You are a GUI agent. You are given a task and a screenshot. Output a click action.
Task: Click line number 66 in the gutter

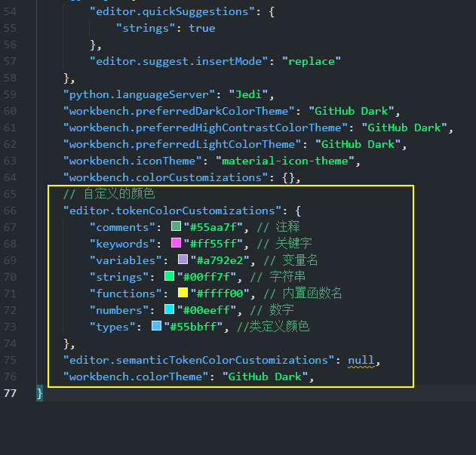click(10, 211)
